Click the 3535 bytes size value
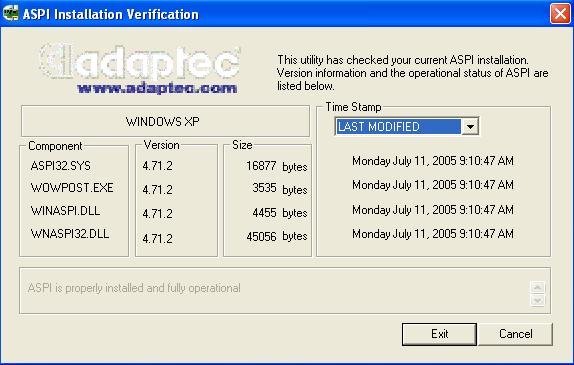The image size is (574, 365). tap(280, 189)
